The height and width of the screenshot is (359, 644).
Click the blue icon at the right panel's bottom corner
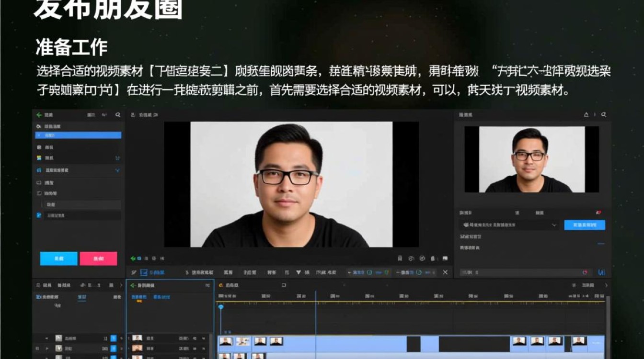coord(601,272)
